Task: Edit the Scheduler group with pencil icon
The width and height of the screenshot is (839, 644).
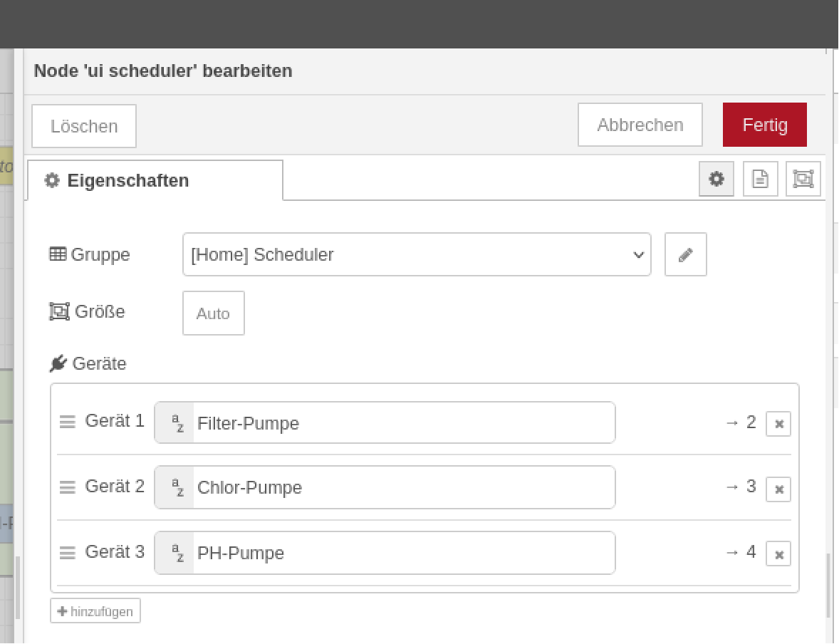Action: pos(685,255)
